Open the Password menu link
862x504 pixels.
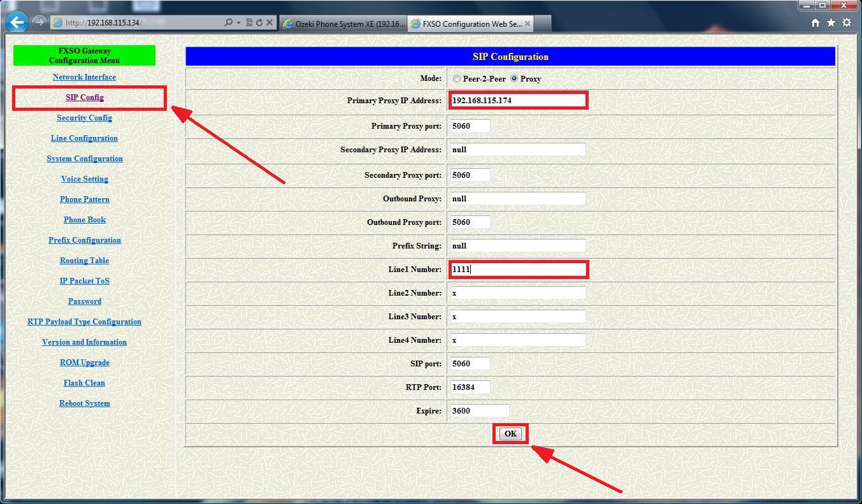click(85, 301)
